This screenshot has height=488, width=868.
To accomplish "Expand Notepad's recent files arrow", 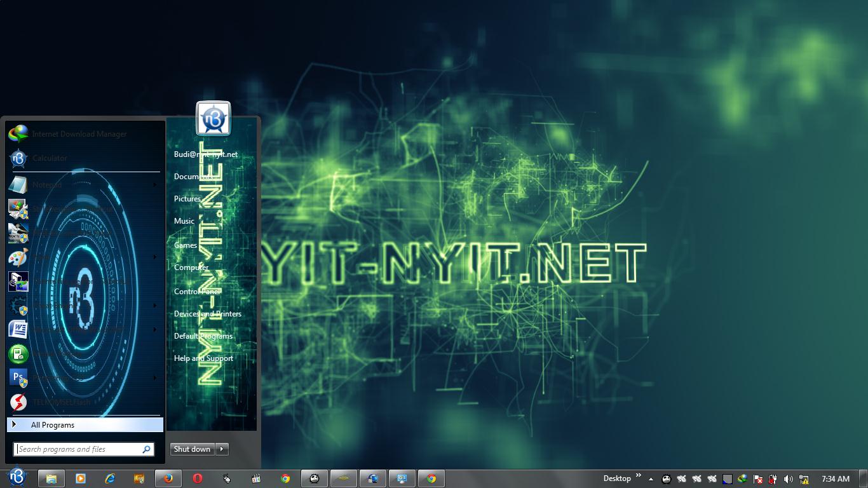I will (155, 185).
